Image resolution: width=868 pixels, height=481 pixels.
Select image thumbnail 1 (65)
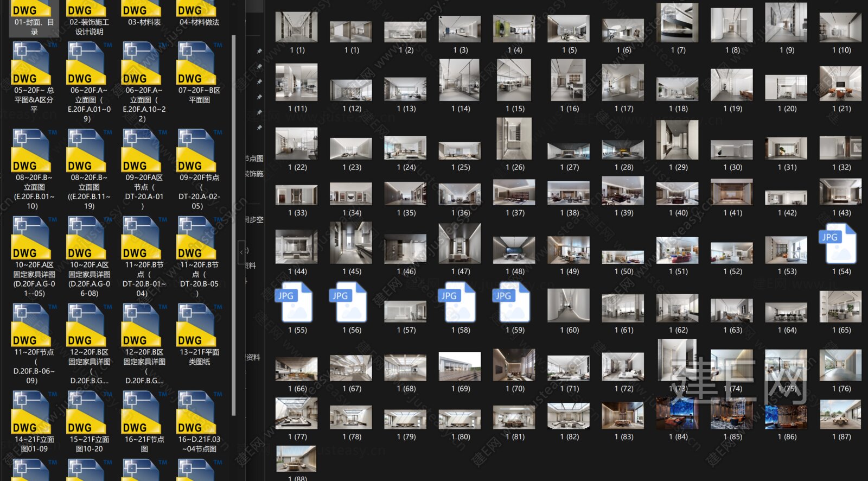tap(840, 307)
